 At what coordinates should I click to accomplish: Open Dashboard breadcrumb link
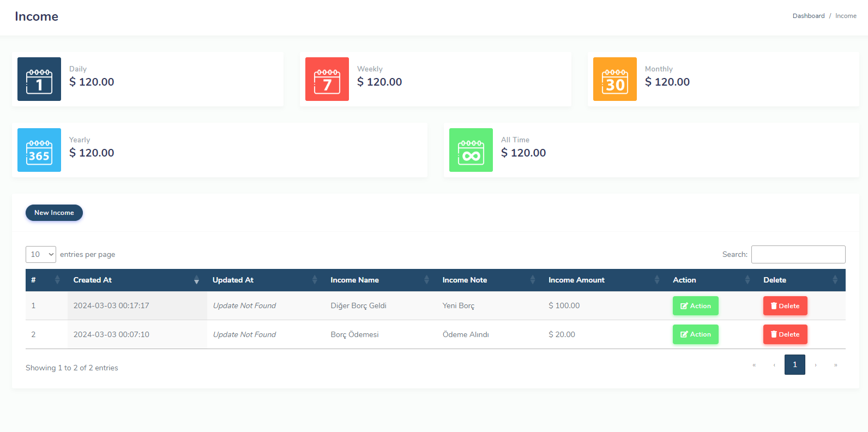point(809,16)
